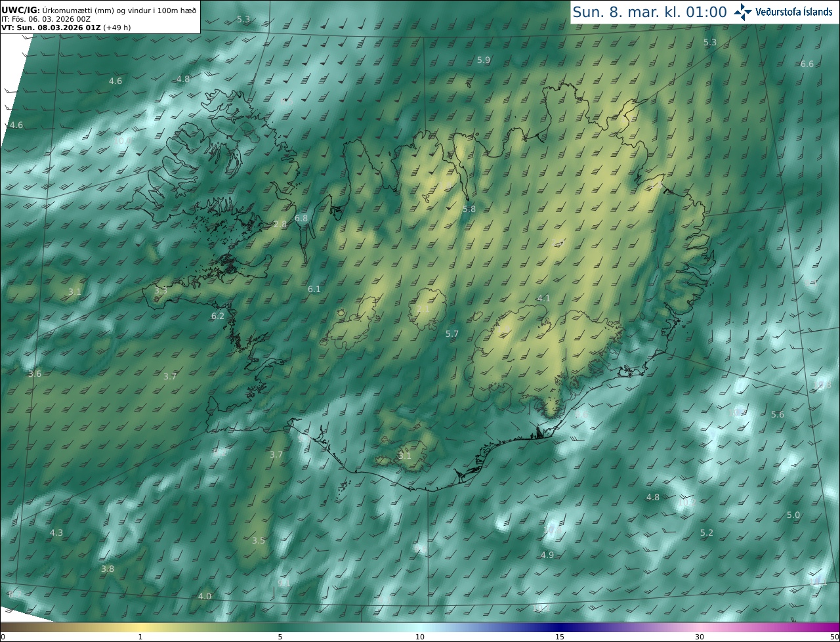This screenshot has width=840, height=642.
Task: Click the map value '5.8' in north Iceland
Action: (x=469, y=209)
